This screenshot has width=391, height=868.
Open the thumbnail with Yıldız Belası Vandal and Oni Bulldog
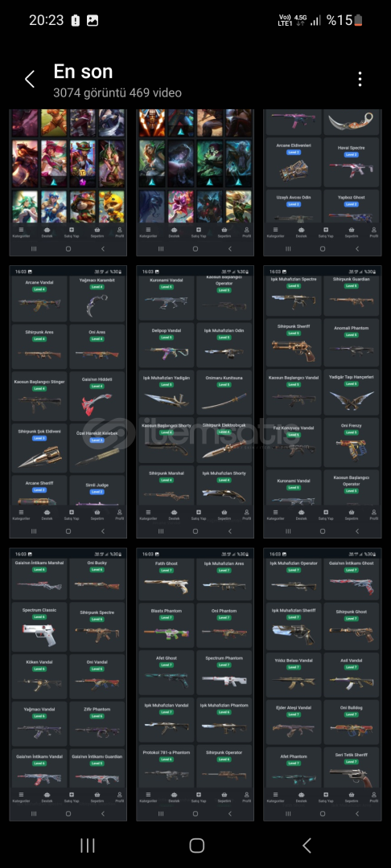pos(323,684)
